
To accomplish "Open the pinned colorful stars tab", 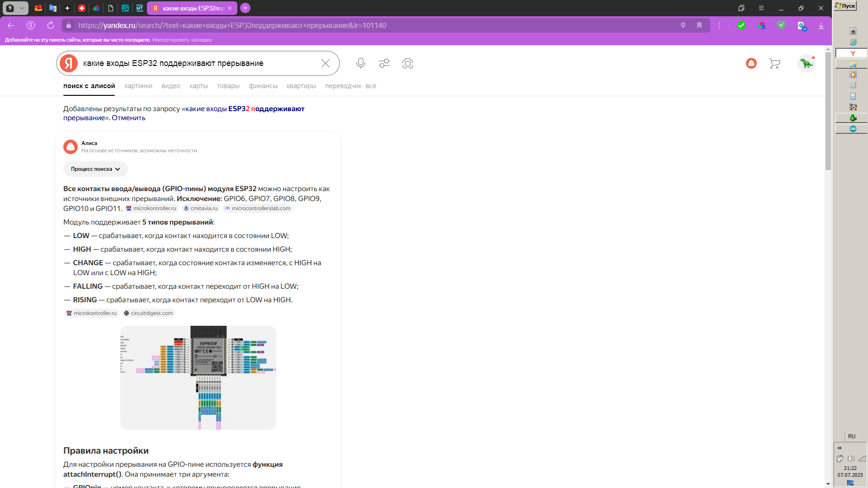I will tap(96, 8).
